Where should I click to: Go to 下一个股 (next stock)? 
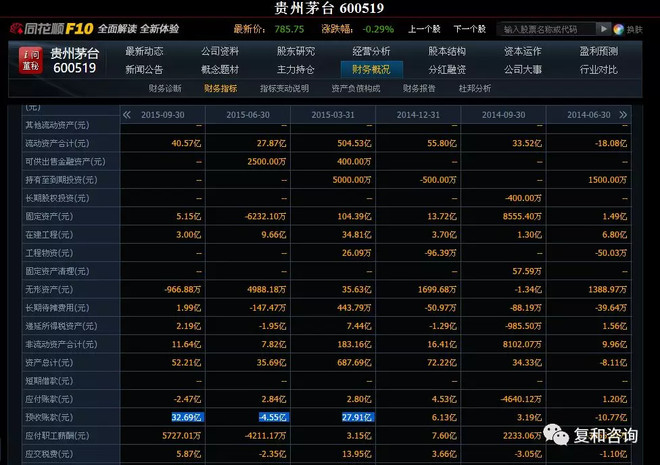pyautogui.click(x=469, y=29)
